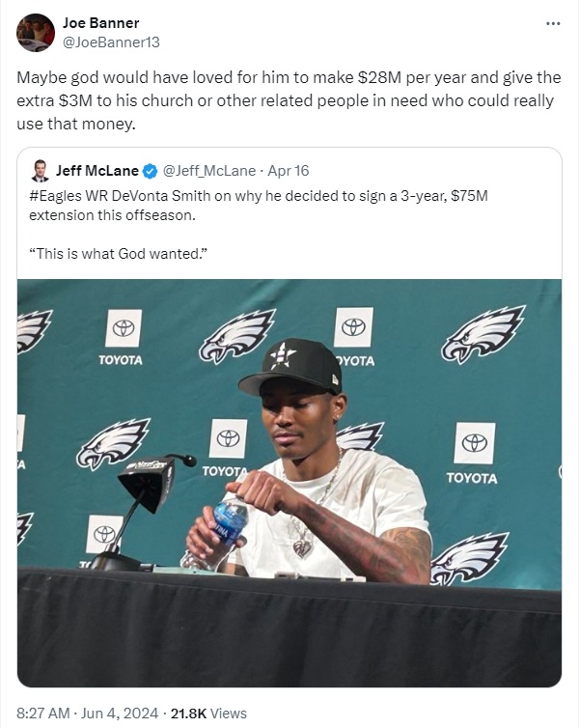Image resolution: width=579 pixels, height=728 pixels.
Task: Open the #Eagles hashtag
Action: point(55,195)
